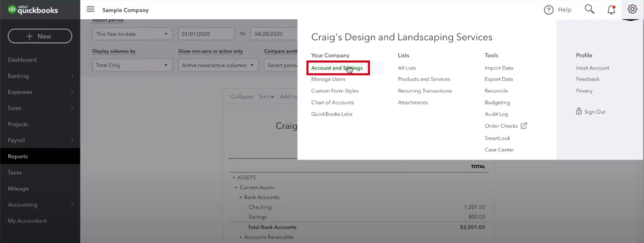Open Budgeting tool

point(497,102)
